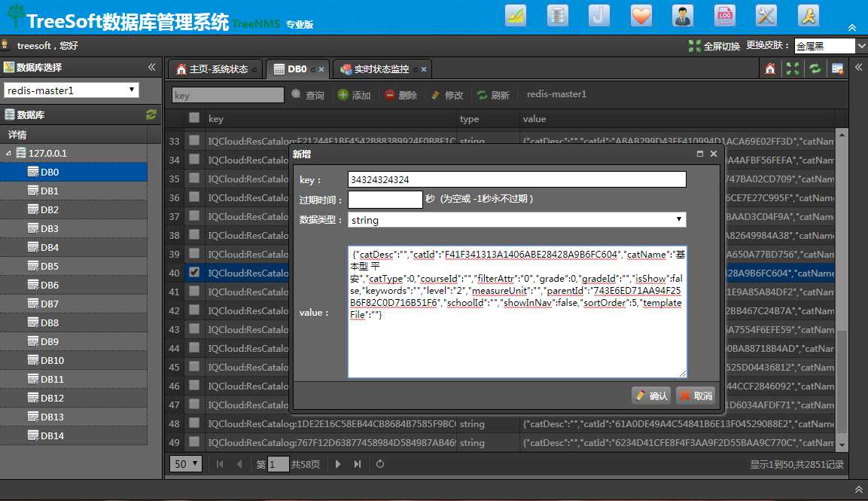The height and width of the screenshot is (501, 868).
Task: Check the row 45 checkbox
Action: click(193, 366)
